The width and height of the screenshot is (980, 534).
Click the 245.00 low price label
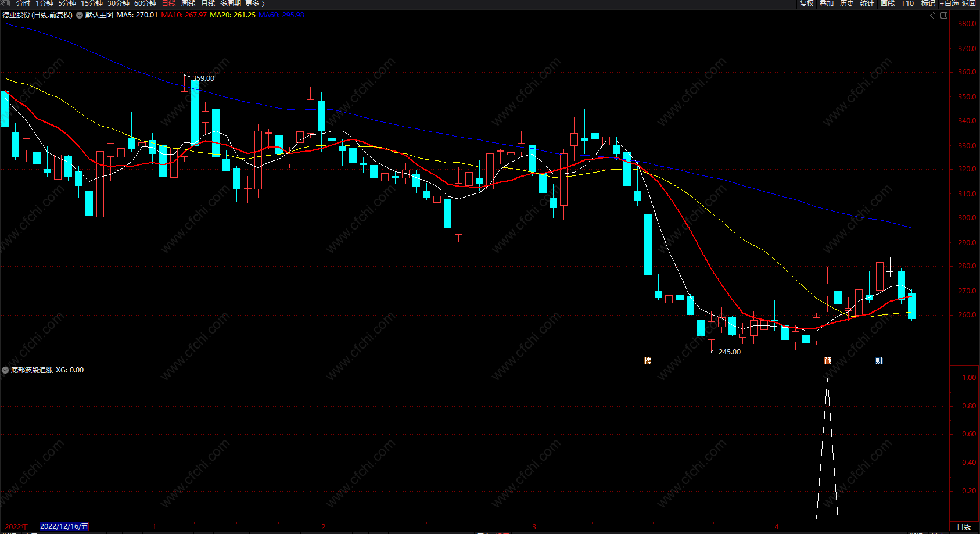[730, 352]
